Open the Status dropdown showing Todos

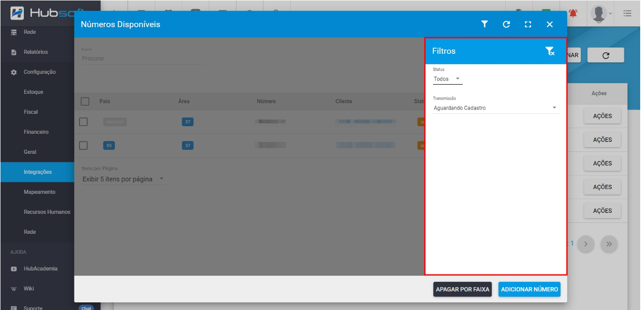coord(448,79)
